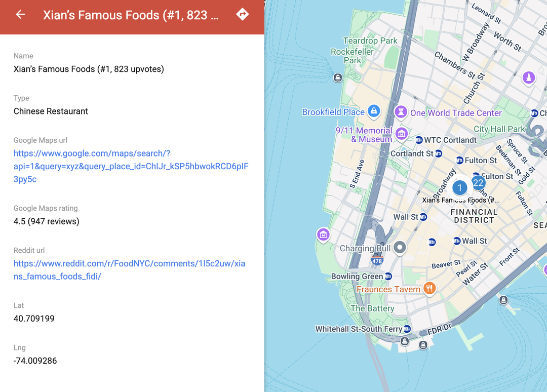This screenshot has width=547, height=392.
Task: Select the rating text 4.5 (947 reviews)
Action: point(47,221)
